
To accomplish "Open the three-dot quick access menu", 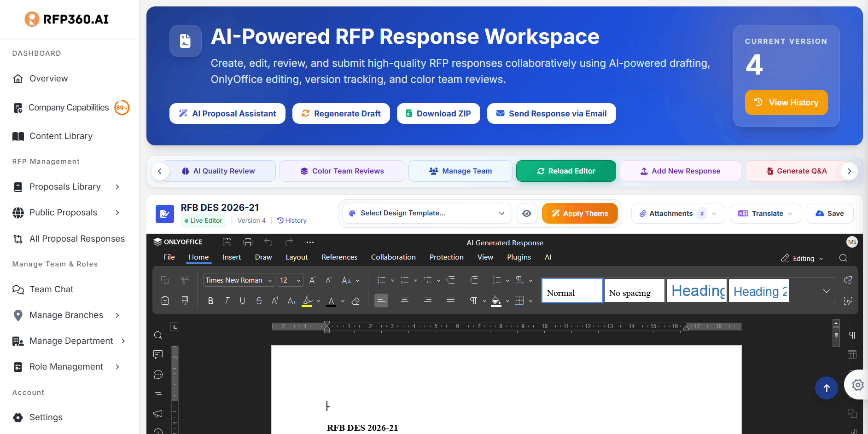I will [310, 242].
